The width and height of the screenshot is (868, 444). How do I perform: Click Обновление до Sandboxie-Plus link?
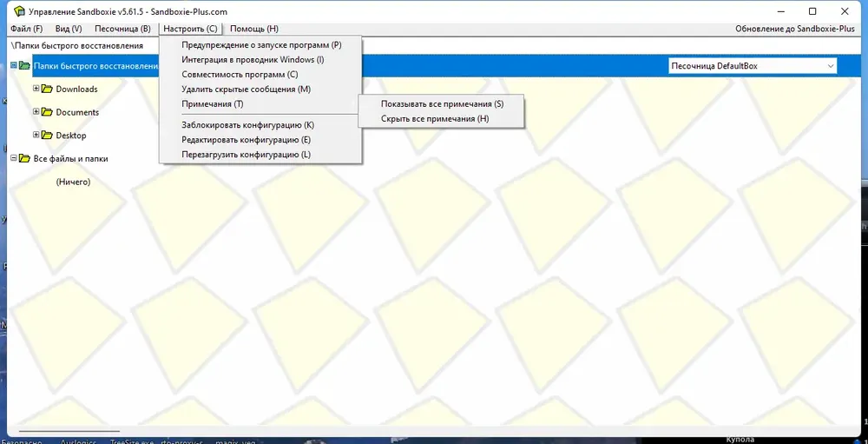pyautogui.click(x=795, y=29)
